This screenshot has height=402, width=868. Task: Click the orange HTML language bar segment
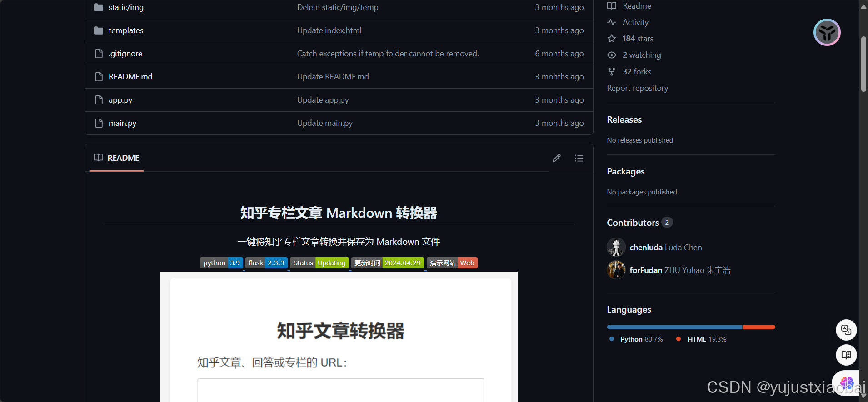(759, 327)
